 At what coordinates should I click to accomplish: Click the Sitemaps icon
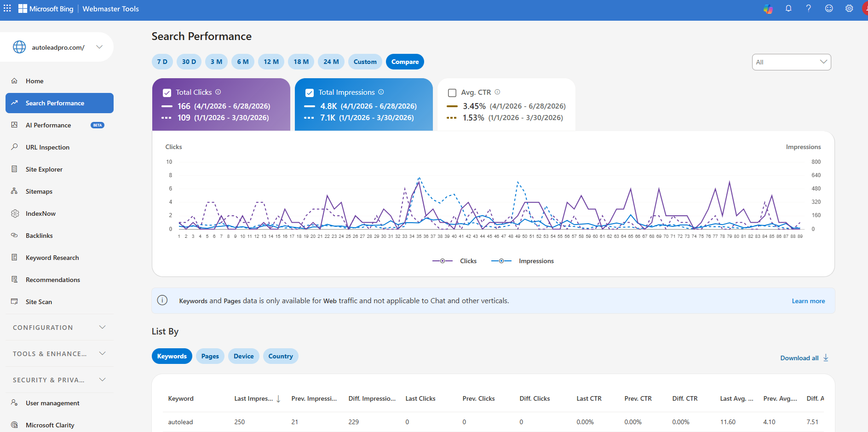point(14,191)
